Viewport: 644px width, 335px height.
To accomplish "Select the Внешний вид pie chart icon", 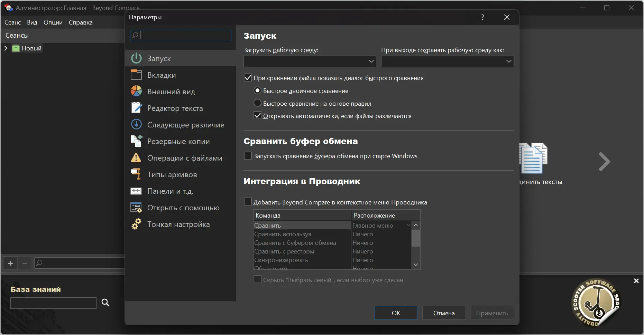I will [136, 92].
